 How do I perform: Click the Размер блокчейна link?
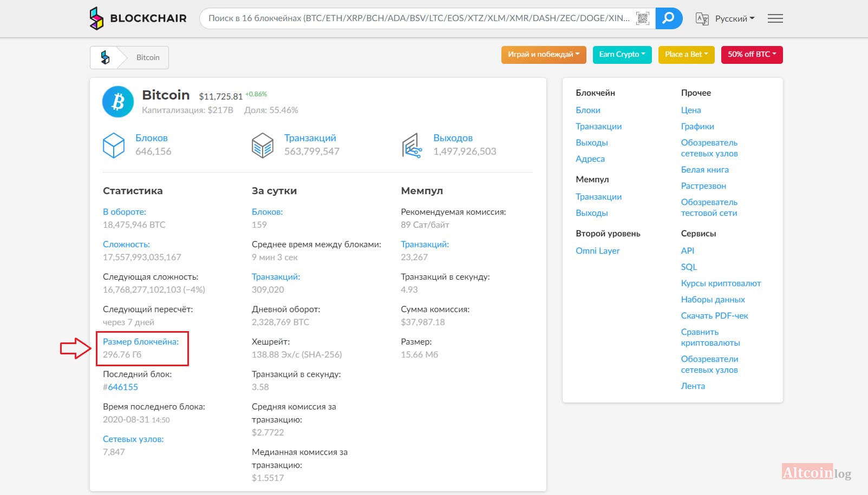(x=141, y=342)
